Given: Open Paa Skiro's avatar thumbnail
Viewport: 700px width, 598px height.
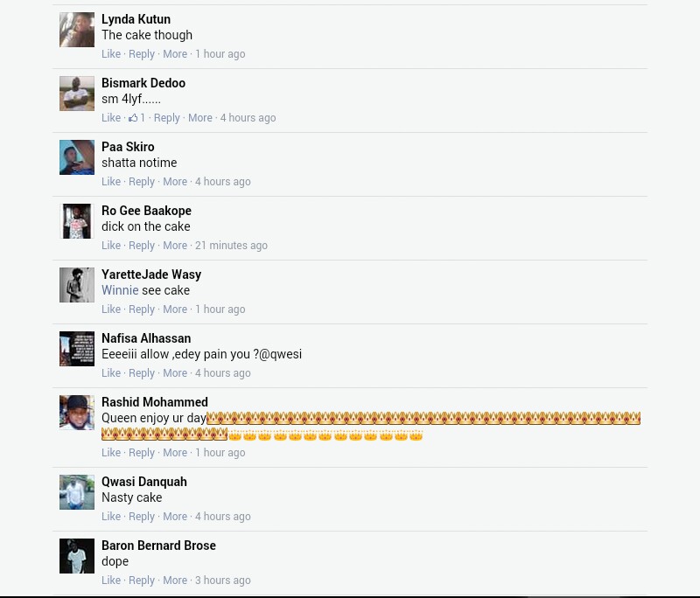Looking at the screenshot, I should 77,157.
